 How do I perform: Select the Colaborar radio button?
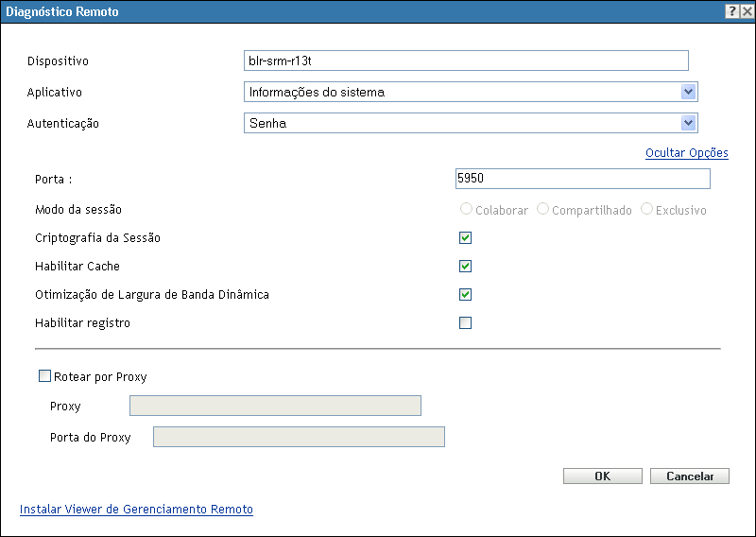(x=466, y=209)
